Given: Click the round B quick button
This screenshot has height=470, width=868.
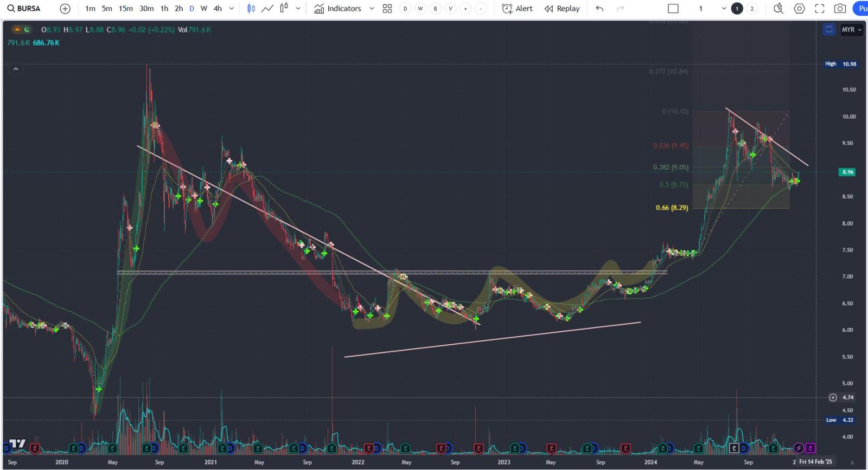Looking at the screenshot, I should (x=435, y=9).
